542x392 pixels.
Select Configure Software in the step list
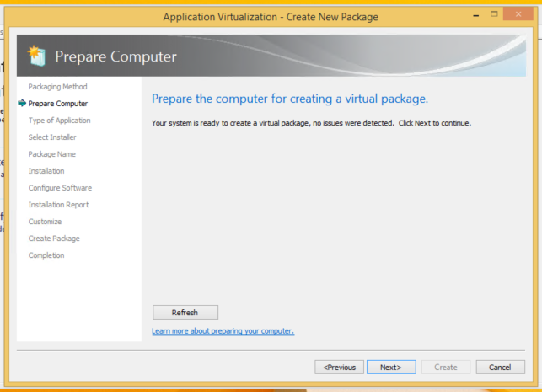tap(60, 188)
